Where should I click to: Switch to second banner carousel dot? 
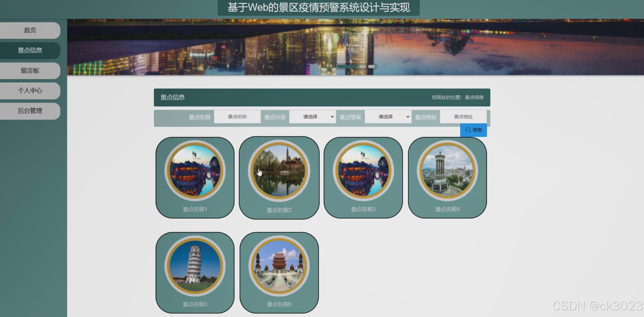(362, 66)
